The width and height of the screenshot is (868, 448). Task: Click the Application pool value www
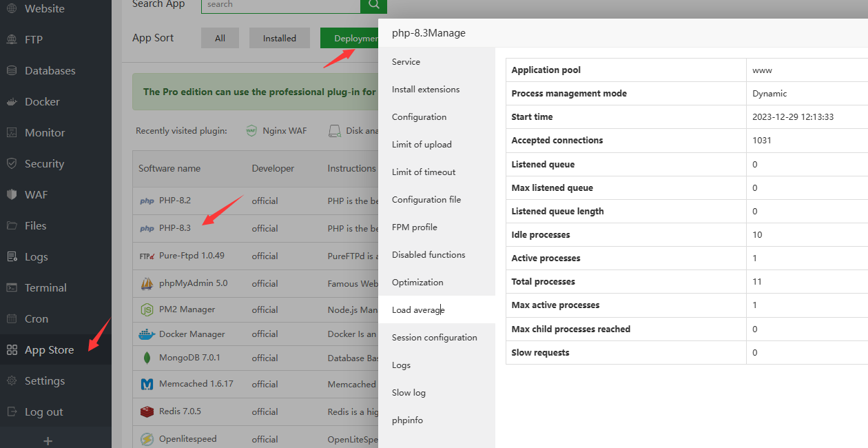click(x=762, y=70)
